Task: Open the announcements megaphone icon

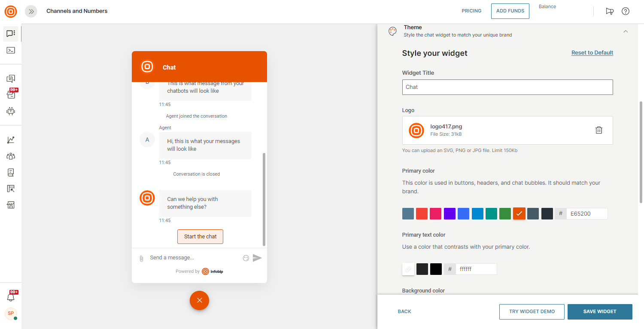Action: click(x=610, y=11)
